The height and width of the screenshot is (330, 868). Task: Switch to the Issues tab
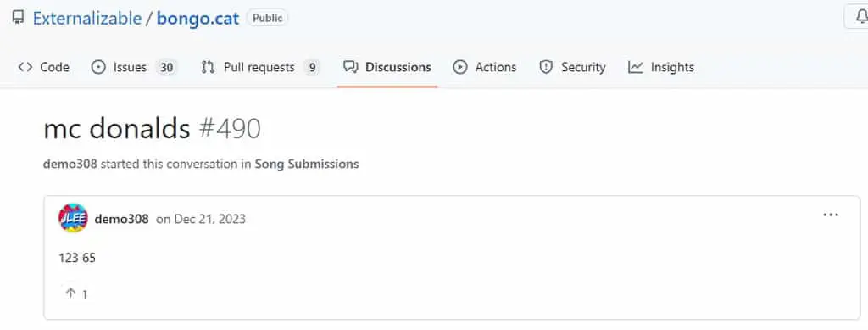[x=133, y=68]
